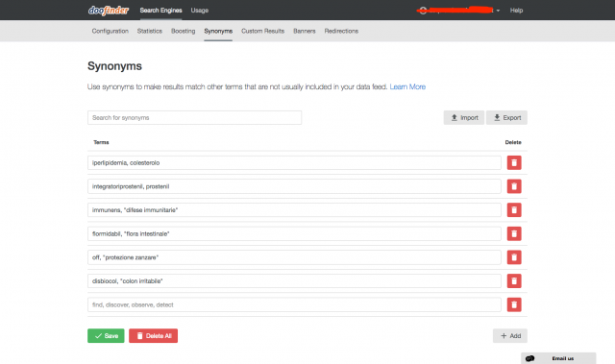Click trash icon for integratoriprostenil row
Viewport: 615px width, 364px height.
point(514,186)
